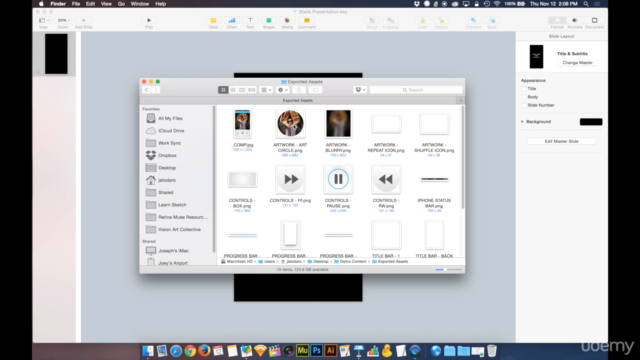Enable the Title checkbox in Appearance
This screenshot has height=360, width=640.
click(x=524, y=89)
